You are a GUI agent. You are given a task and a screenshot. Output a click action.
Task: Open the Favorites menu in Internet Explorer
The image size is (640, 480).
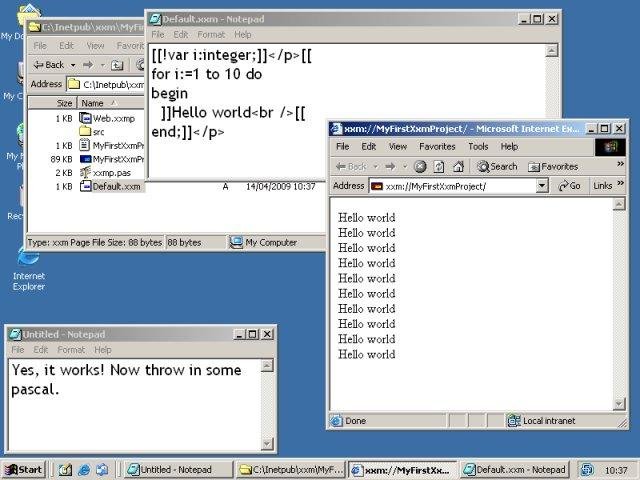tap(437, 146)
